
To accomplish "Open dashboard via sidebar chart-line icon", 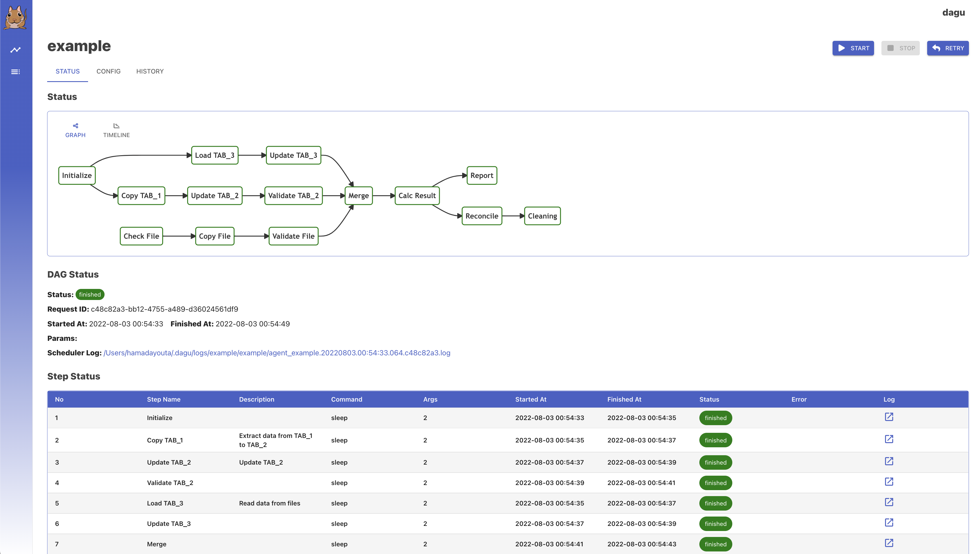I will coord(16,50).
